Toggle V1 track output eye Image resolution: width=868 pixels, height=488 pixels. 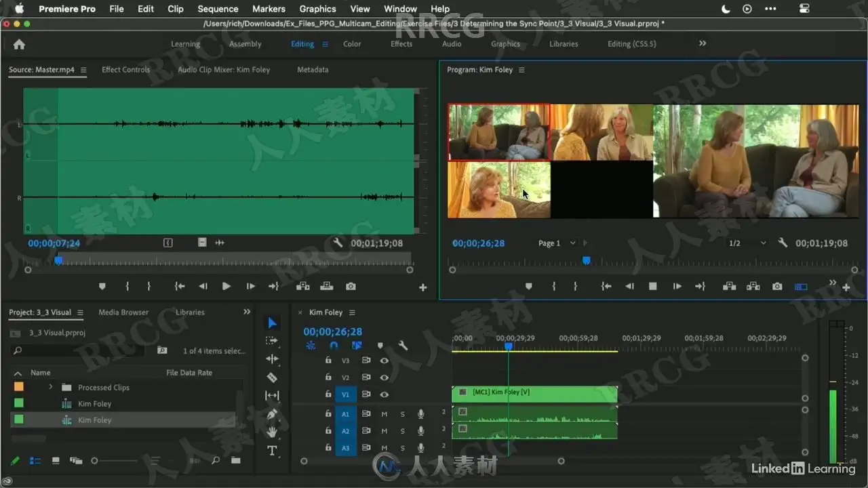(x=384, y=394)
